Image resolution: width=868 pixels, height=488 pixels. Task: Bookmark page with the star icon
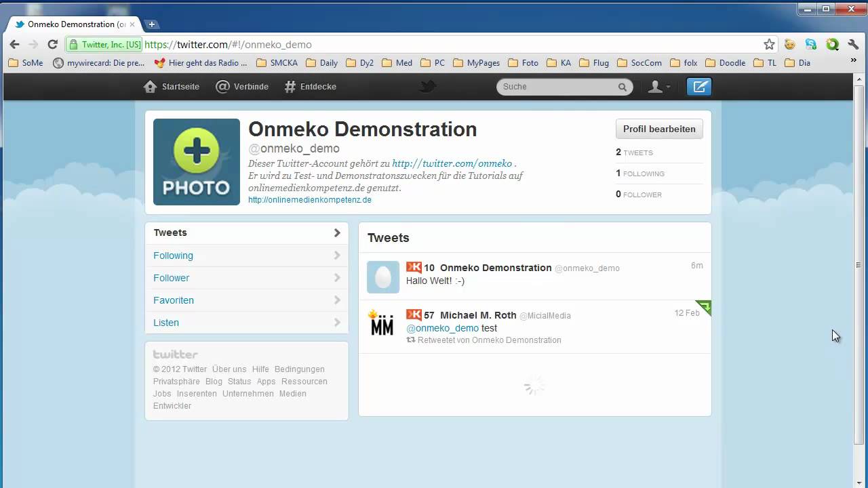[x=769, y=44]
